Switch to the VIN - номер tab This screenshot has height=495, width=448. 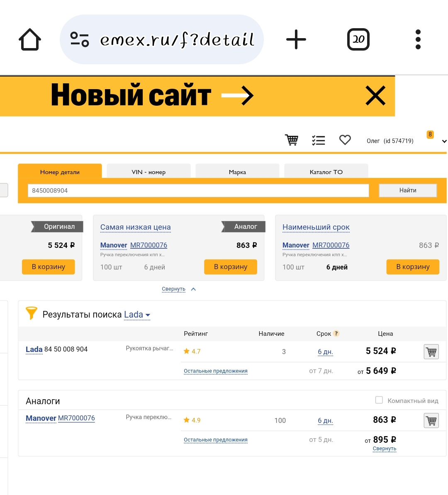[x=149, y=172]
